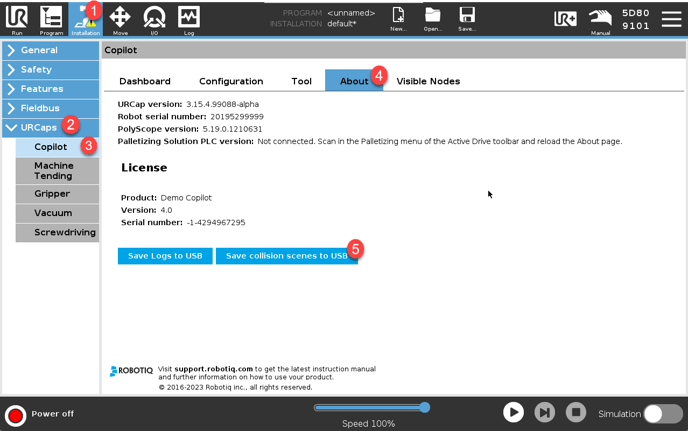Start program with Play button
Image resolution: width=688 pixels, height=431 pixels.
(x=513, y=413)
